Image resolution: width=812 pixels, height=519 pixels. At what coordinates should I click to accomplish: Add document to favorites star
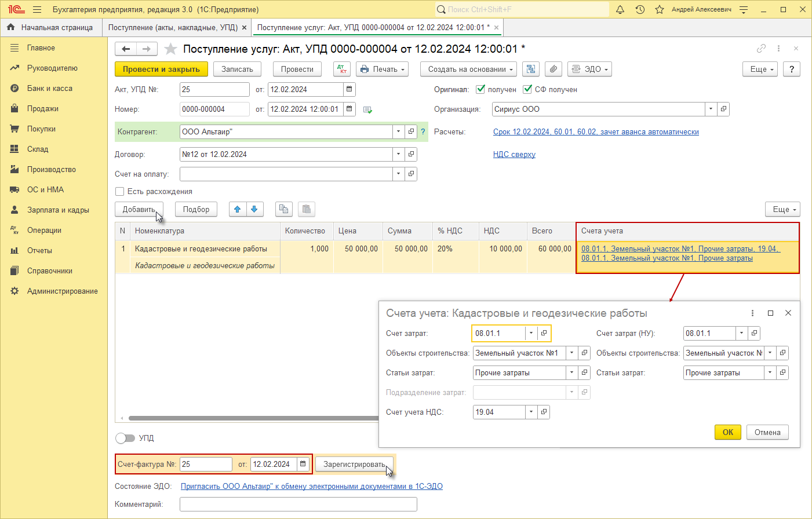point(170,49)
